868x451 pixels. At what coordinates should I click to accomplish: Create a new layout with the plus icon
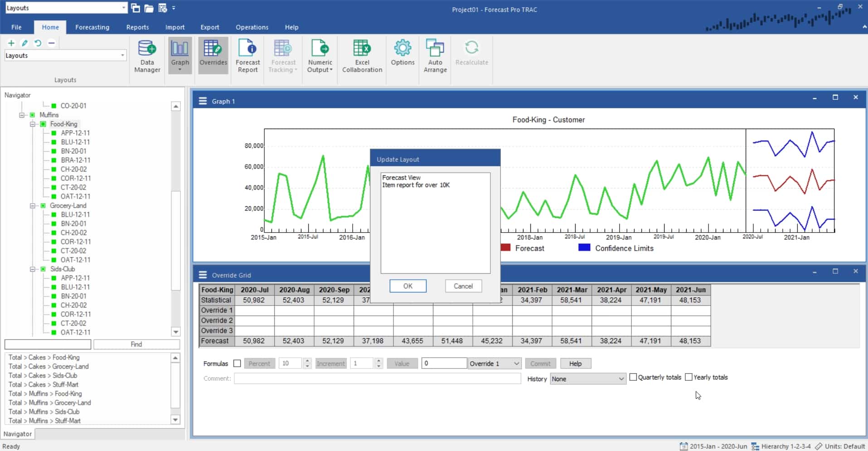[11, 43]
